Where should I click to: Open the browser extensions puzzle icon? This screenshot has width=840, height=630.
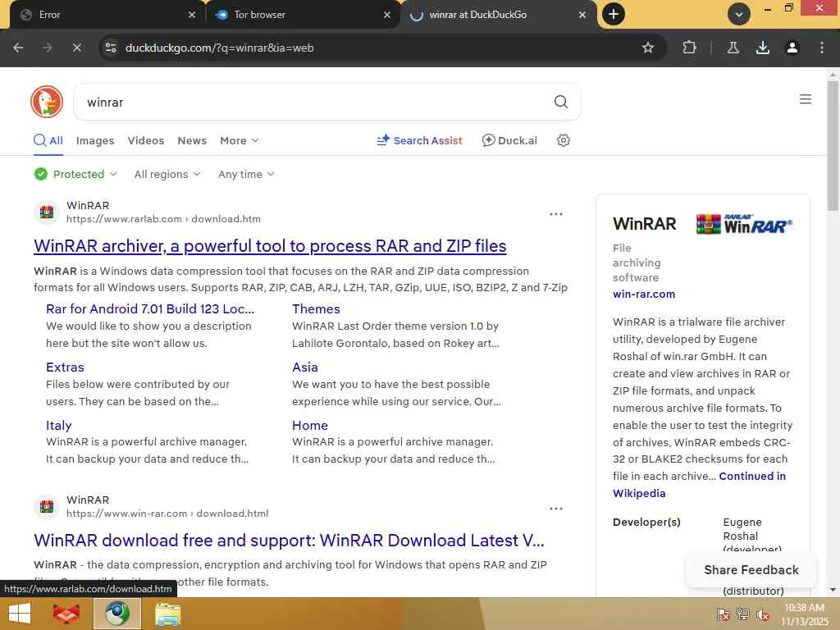689,48
